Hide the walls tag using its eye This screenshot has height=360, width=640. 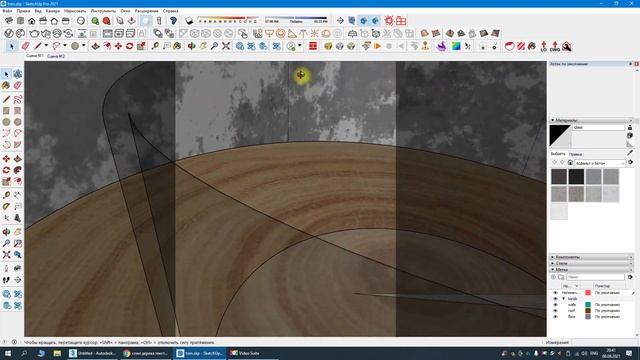(x=555, y=304)
